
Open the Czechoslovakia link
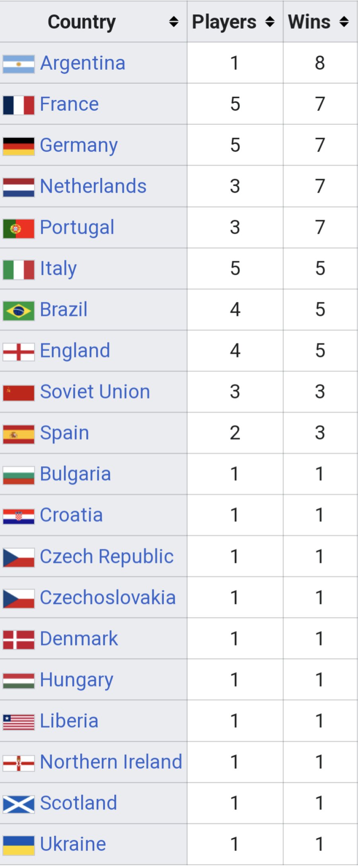coord(108,598)
